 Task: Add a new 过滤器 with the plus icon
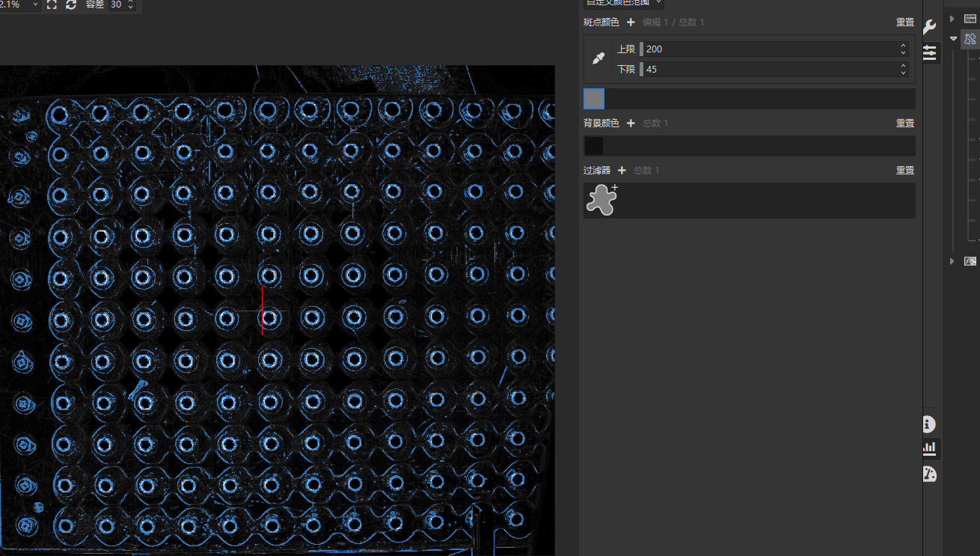[622, 171]
